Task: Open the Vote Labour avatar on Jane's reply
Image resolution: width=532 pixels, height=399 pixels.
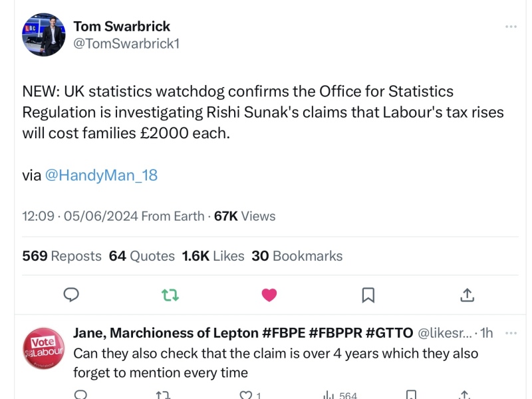Action: point(43,348)
